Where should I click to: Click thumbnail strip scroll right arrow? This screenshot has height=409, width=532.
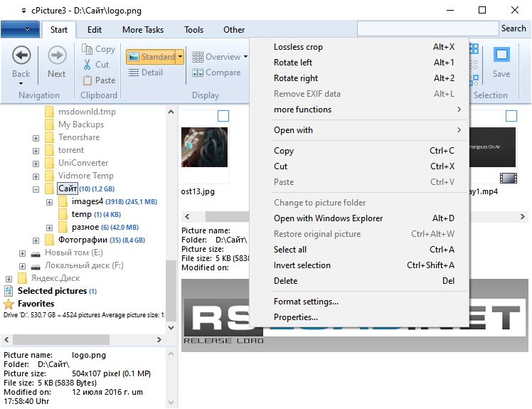(523, 216)
